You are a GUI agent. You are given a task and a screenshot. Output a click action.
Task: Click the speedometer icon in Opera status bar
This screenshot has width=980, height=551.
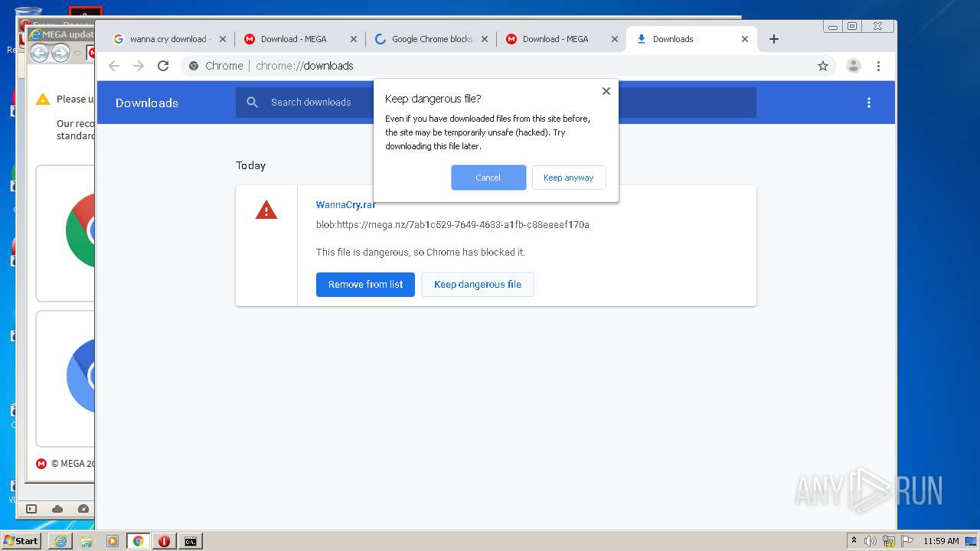[x=83, y=509]
